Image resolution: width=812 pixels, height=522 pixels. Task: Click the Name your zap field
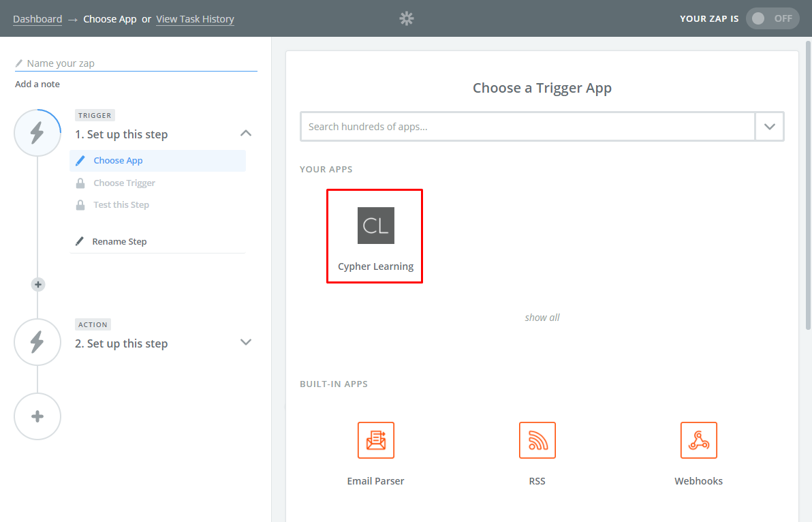[x=136, y=63]
